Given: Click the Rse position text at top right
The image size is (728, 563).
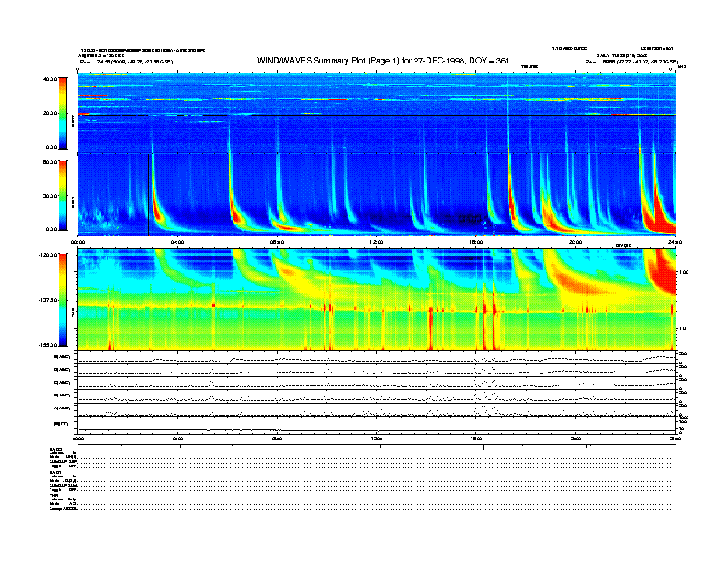Looking at the screenshot, I should pos(631,62).
